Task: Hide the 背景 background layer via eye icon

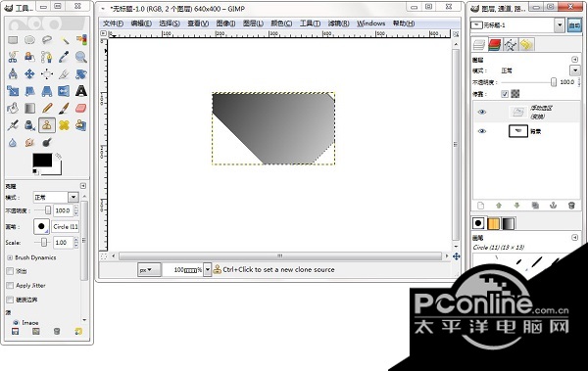Action: [482, 131]
